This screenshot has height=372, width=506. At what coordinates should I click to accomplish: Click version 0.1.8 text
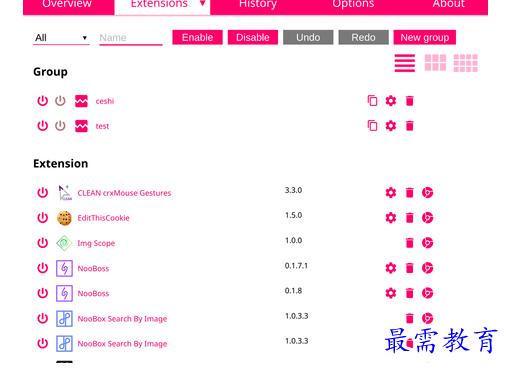[x=293, y=291]
